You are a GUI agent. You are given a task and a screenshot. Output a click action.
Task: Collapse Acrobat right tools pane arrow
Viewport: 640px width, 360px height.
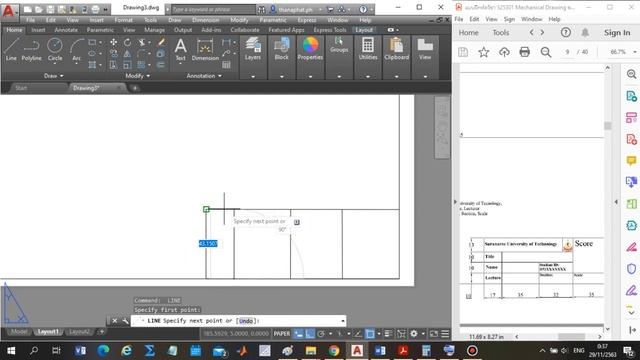click(x=616, y=202)
